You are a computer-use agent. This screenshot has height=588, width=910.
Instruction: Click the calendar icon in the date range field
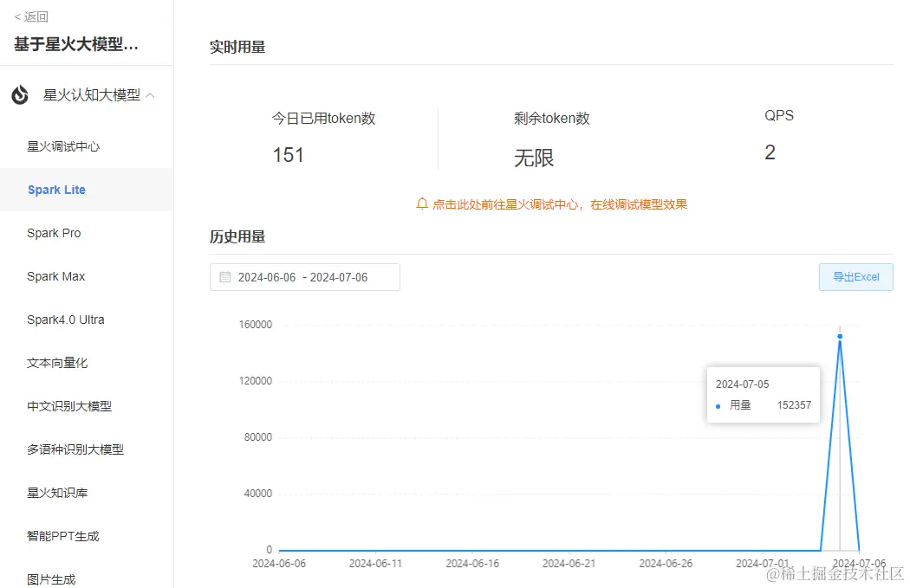(225, 277)
